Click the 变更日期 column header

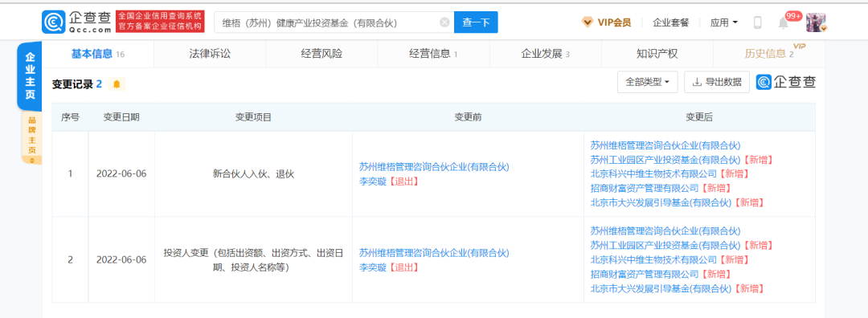click(121, 116)
